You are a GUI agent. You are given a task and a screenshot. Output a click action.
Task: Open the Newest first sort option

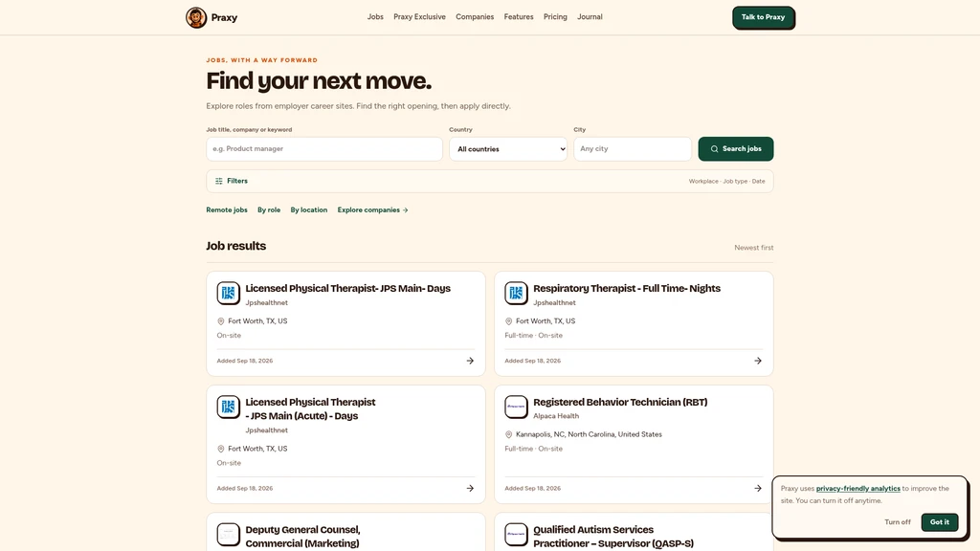(x=754, y=248)
